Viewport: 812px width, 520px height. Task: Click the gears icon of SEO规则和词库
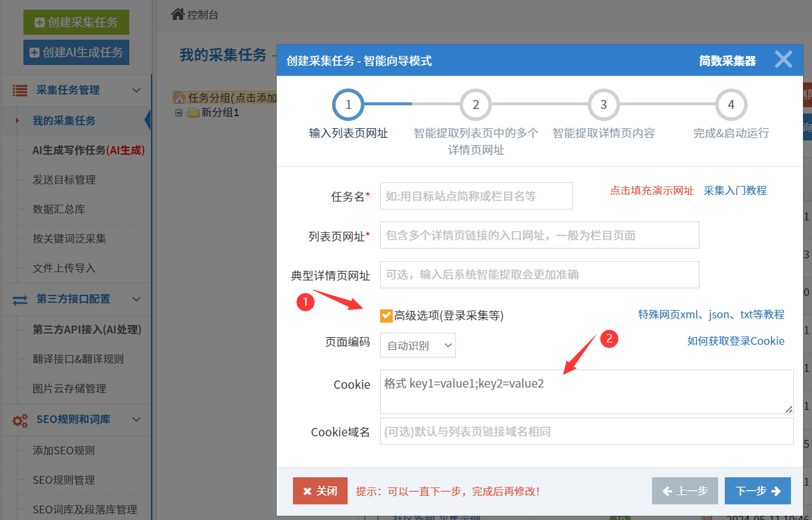[20, 419]
